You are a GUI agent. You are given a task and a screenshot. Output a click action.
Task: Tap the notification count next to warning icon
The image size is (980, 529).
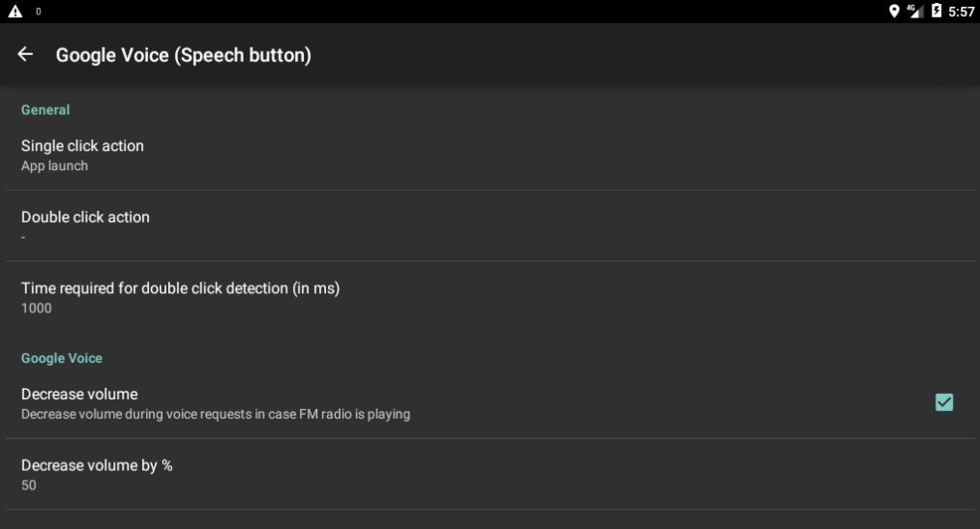(x=39, y=12)
